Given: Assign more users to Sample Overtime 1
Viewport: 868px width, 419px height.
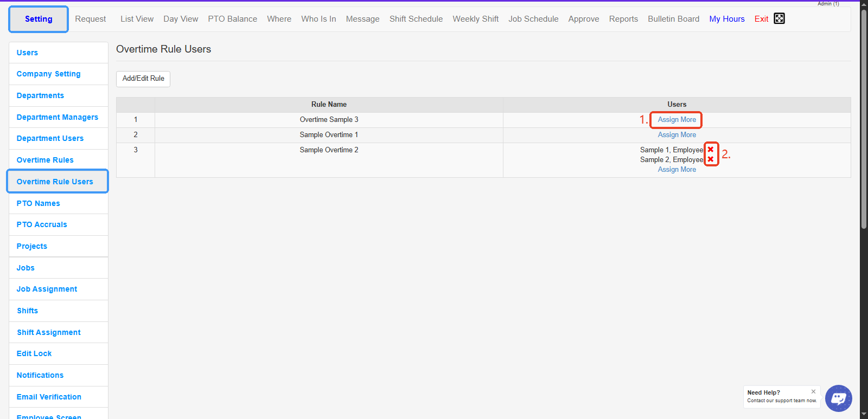Looking at the screenshot, I should coord(676,135).
